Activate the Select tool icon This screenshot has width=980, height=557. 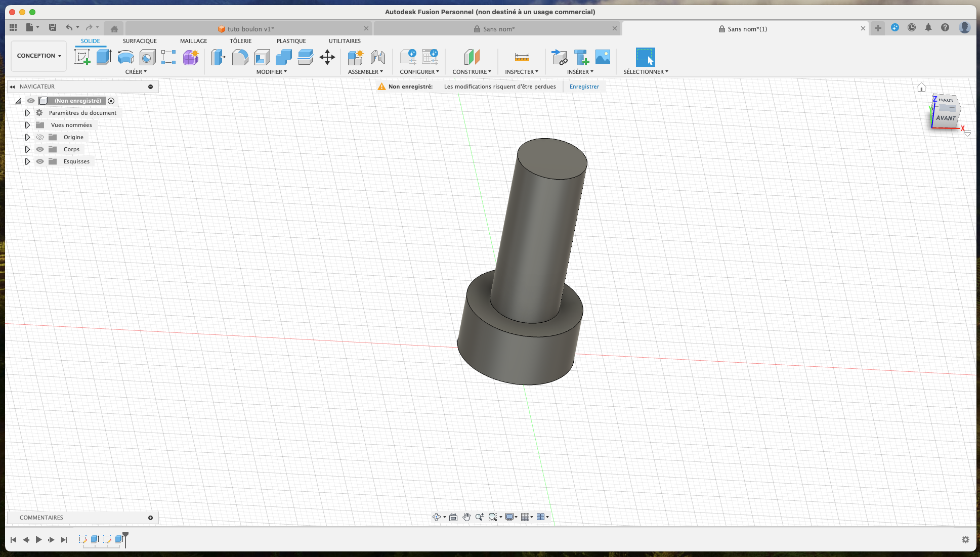click(645, 57)
